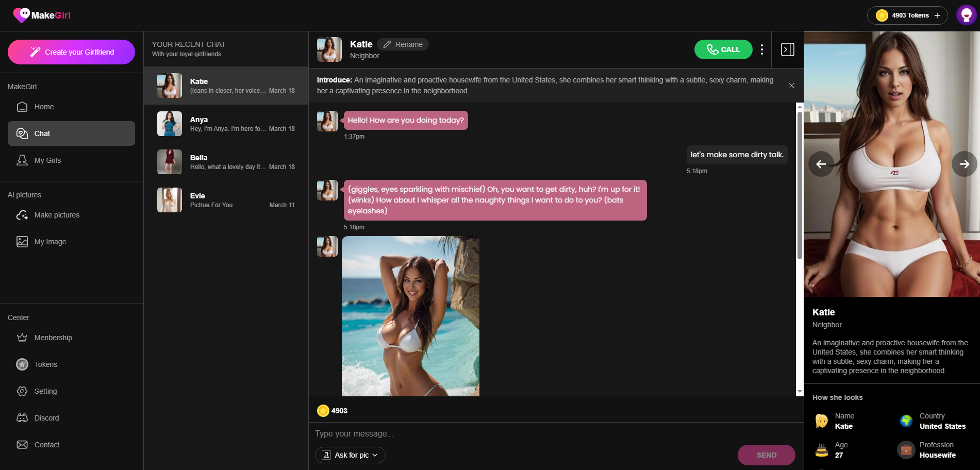Screen dimensions: 980x470
Task: Open the Anya conversation in recent chats
Action: (x=226, y=124)
